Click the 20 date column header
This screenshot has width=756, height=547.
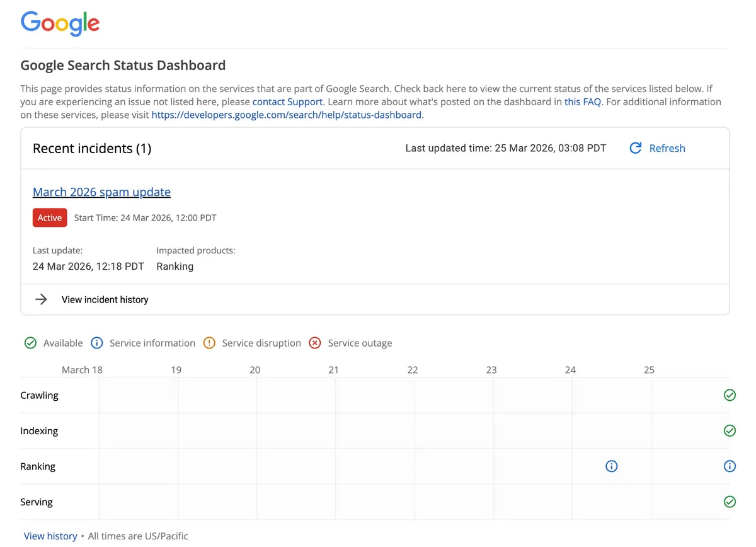click(x=255, y=370)
